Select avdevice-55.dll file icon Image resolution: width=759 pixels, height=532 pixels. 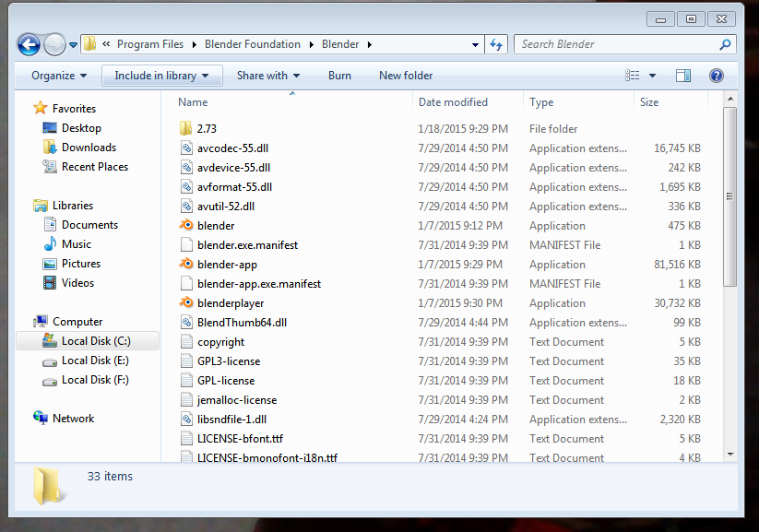[186, 167]
